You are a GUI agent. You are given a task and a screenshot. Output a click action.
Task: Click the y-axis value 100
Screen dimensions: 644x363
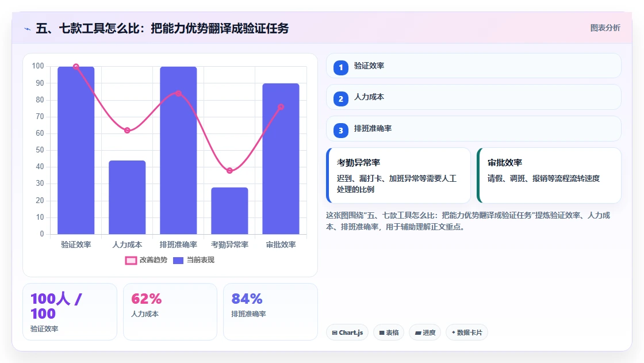(38, 66)
